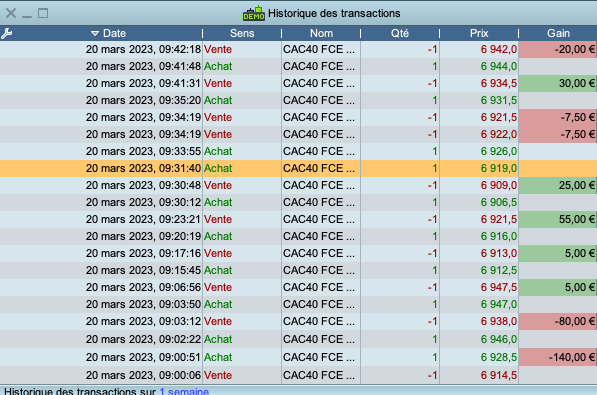Click price 6 914,5 cell
This screenshot has width=597, height=395.
(x=479, y=375)
